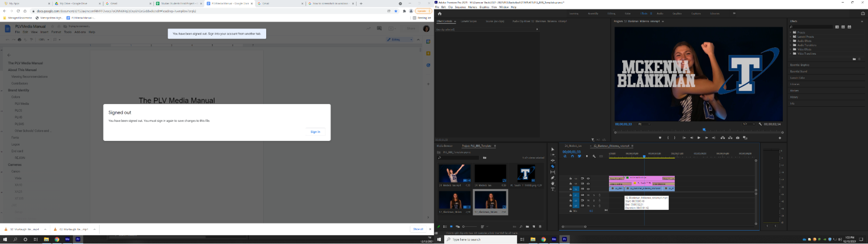Click Sign in on Signed out dialog
The image size is (868, 244).
point(315,132)
